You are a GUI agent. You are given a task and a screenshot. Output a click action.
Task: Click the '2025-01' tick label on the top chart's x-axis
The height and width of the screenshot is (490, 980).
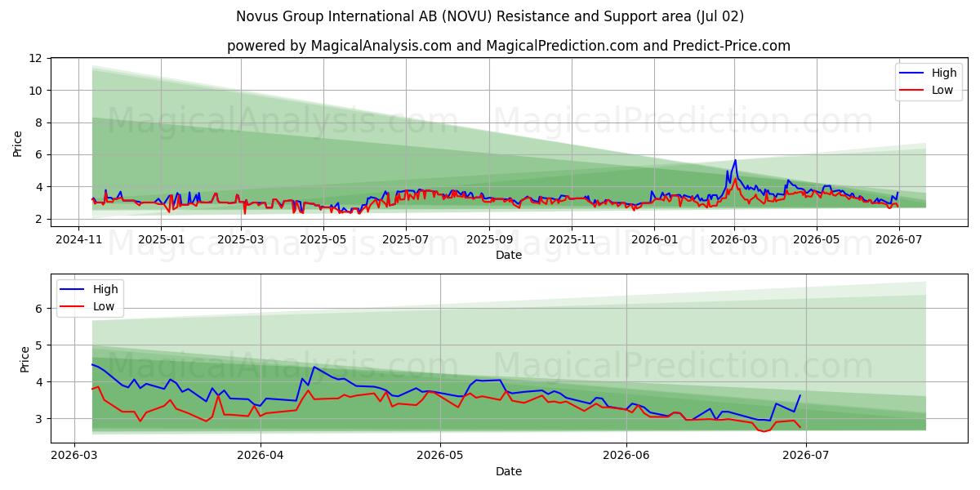click(161, 239)
